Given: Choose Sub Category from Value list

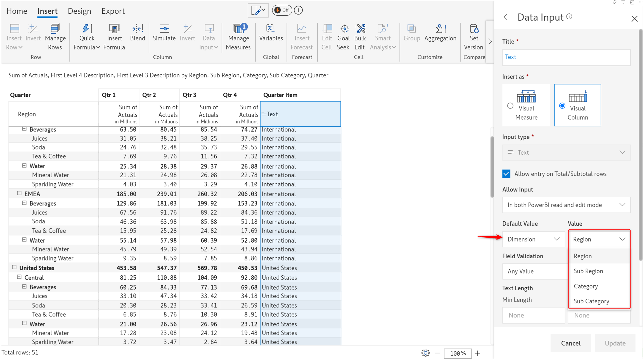Looking at the screenshot, I should pyautogui.click(x=591, y=301).
